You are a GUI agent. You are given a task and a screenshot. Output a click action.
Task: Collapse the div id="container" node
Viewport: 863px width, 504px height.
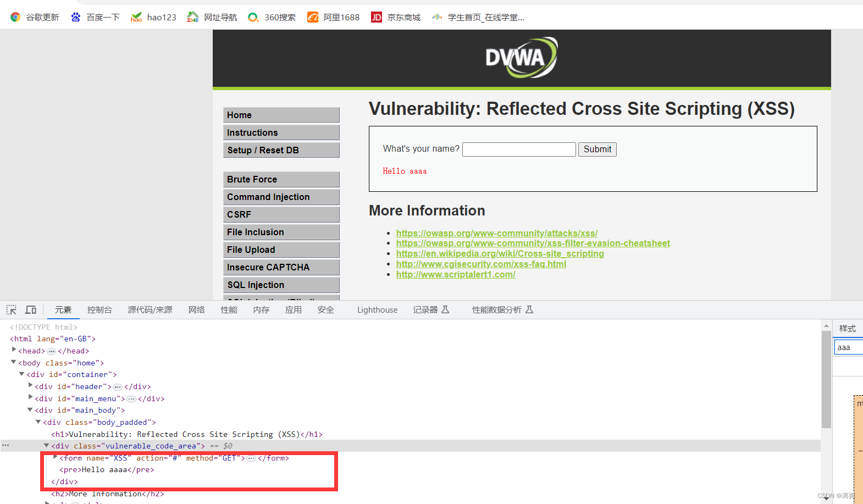22,374
